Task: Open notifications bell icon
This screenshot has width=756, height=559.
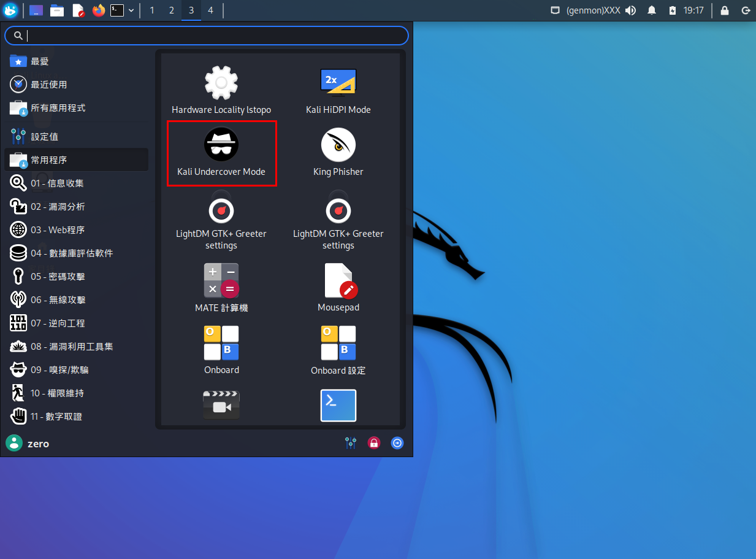Action: pyautogui.click(x=652, y=10)
